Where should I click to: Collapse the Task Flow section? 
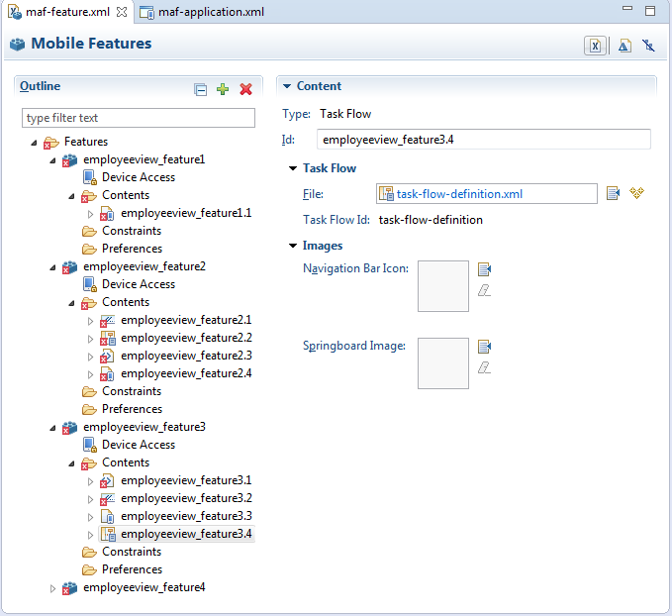click(x=293, y=168)
